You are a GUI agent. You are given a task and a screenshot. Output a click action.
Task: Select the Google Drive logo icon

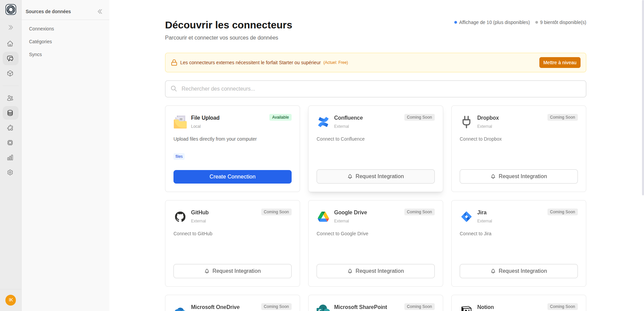[323, 217]
